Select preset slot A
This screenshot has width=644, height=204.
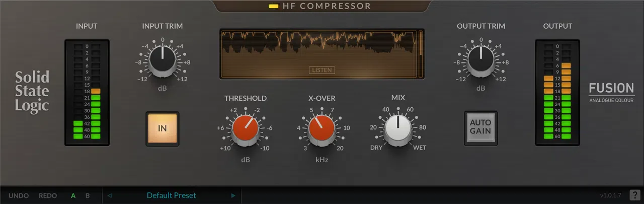[x=73, y=195]
